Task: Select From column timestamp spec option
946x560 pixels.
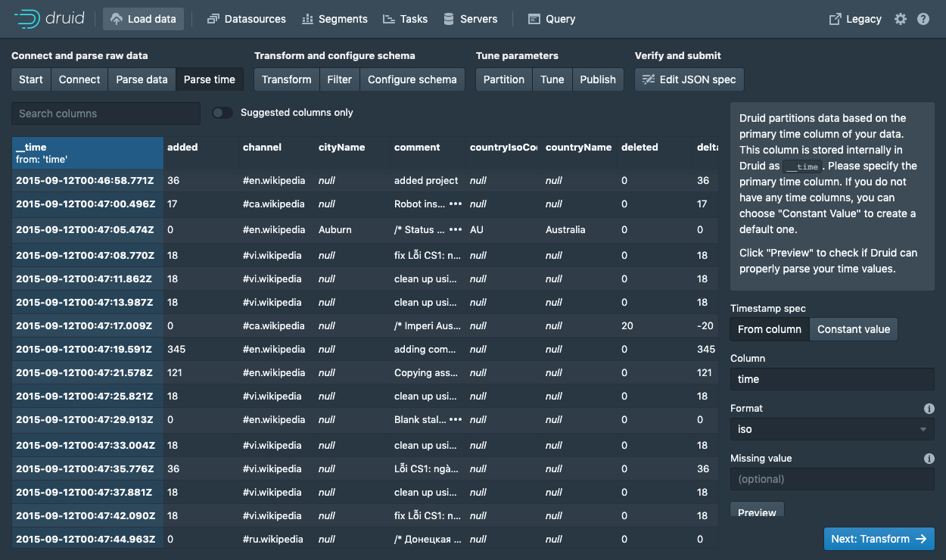Action: point(770,329)
